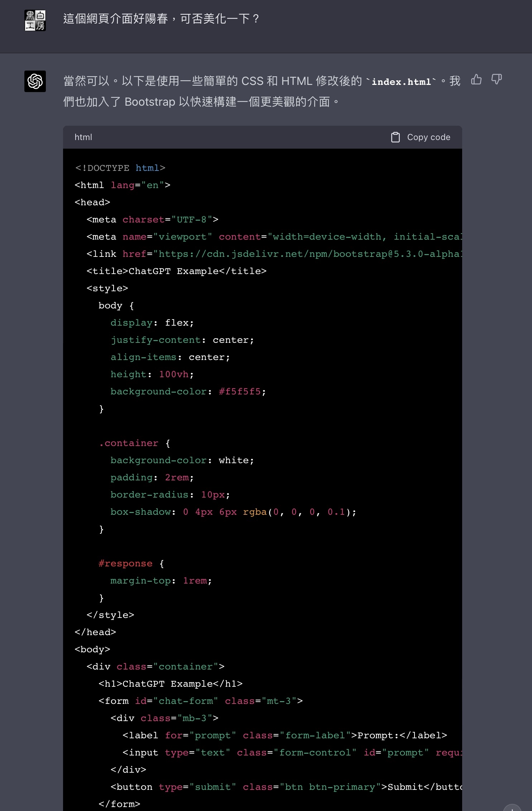Screen dimensions: 532x811
Task: Click the label for="prompt" line
Action: [x=285, y=735]
